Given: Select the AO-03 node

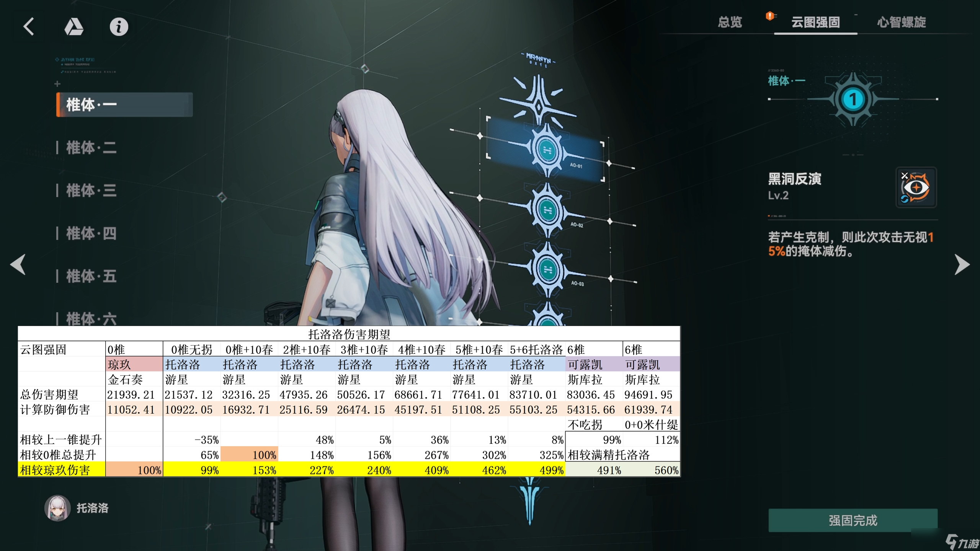Looking at the screenshot, I should click(x=547, y=269).
